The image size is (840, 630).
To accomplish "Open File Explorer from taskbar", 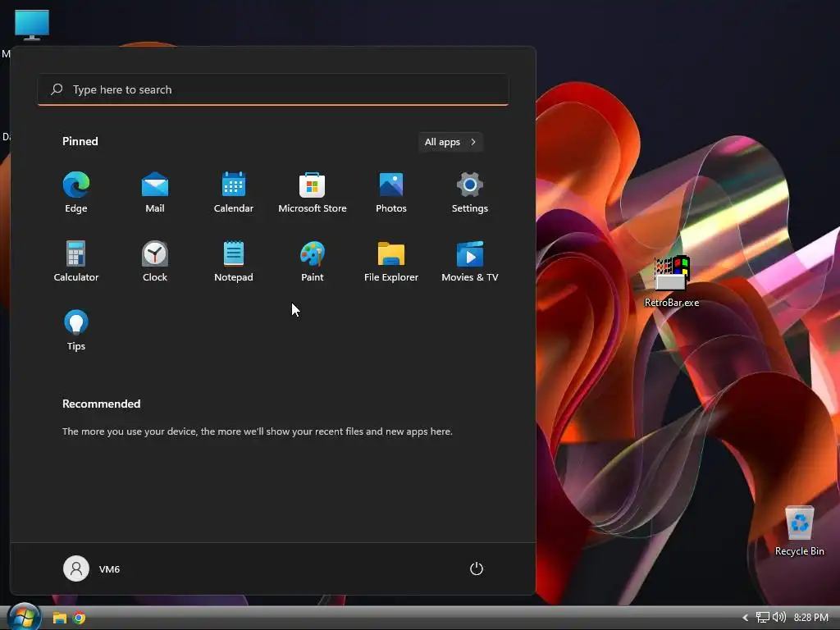I will point(59,619).
